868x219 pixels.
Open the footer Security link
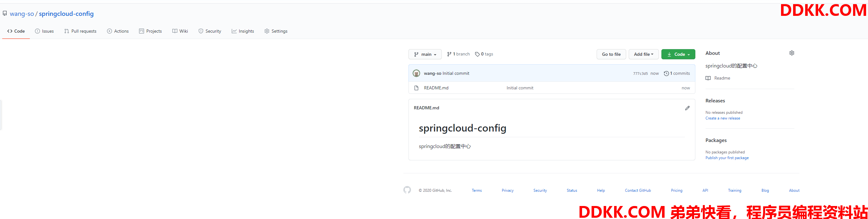tap(540, 190)
